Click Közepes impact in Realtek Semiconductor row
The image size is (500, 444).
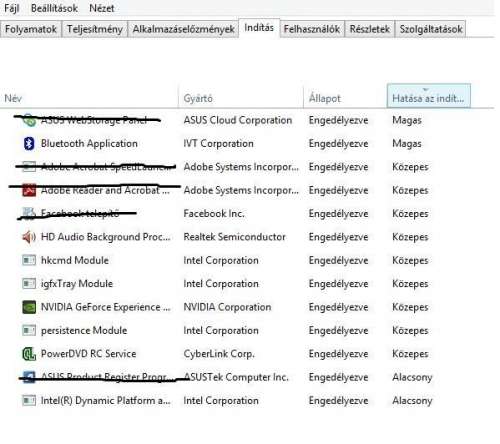(x=410, y=237)
